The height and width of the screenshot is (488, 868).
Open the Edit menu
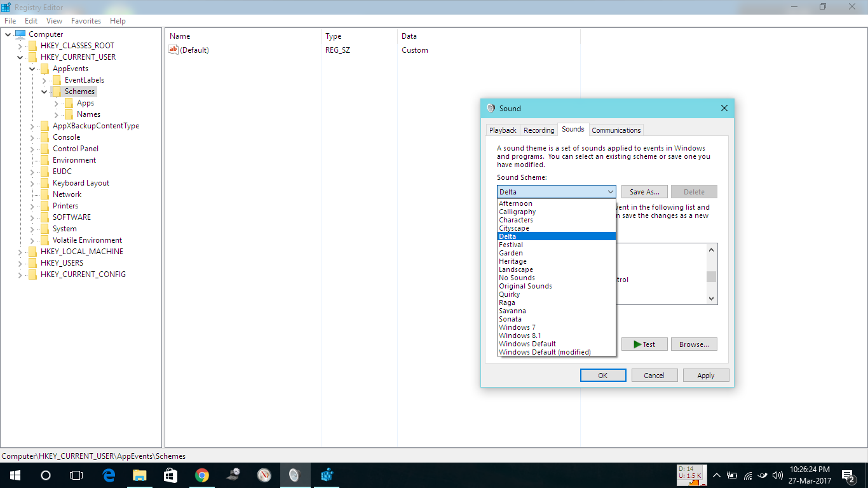[x=31, y=21]
